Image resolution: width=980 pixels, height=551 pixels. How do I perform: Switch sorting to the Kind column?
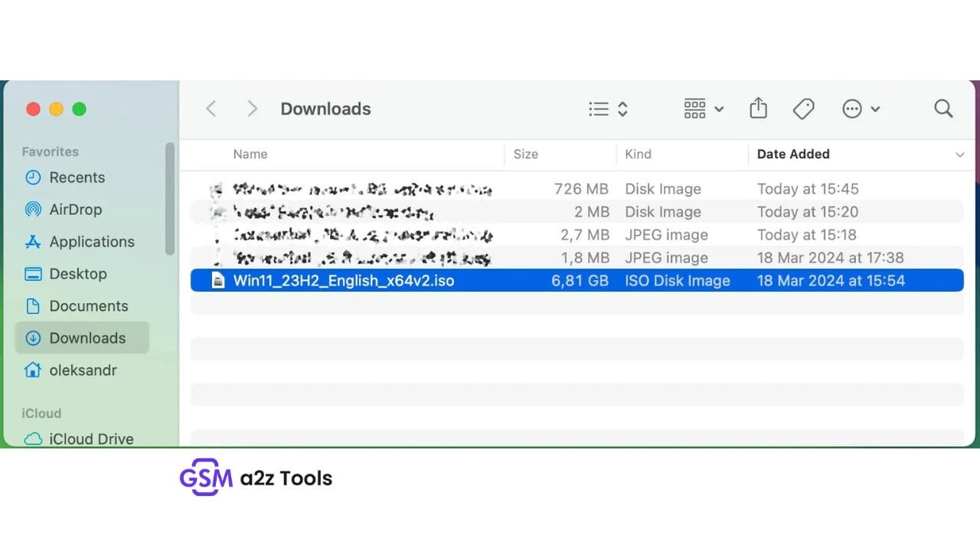tap(638, 154)
